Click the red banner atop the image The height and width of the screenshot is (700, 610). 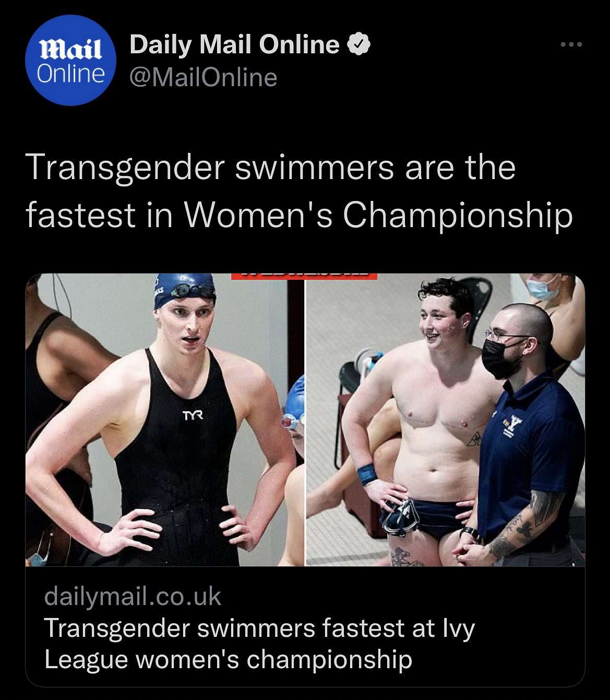[x=304, y=277]
